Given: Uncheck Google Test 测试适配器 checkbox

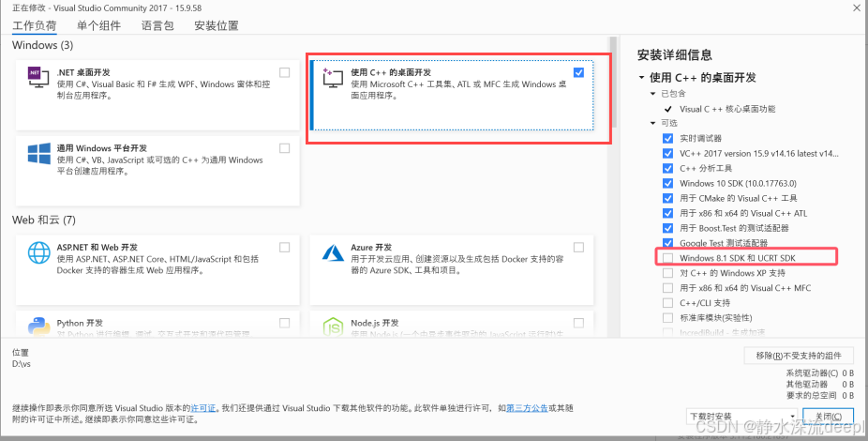Looking at the screenshot, I should coord(668,243).
